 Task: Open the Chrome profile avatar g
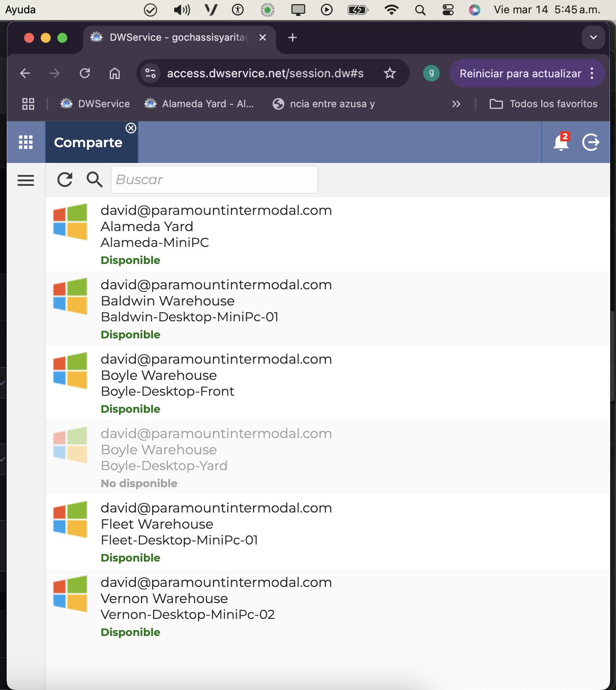coord(431,74)
